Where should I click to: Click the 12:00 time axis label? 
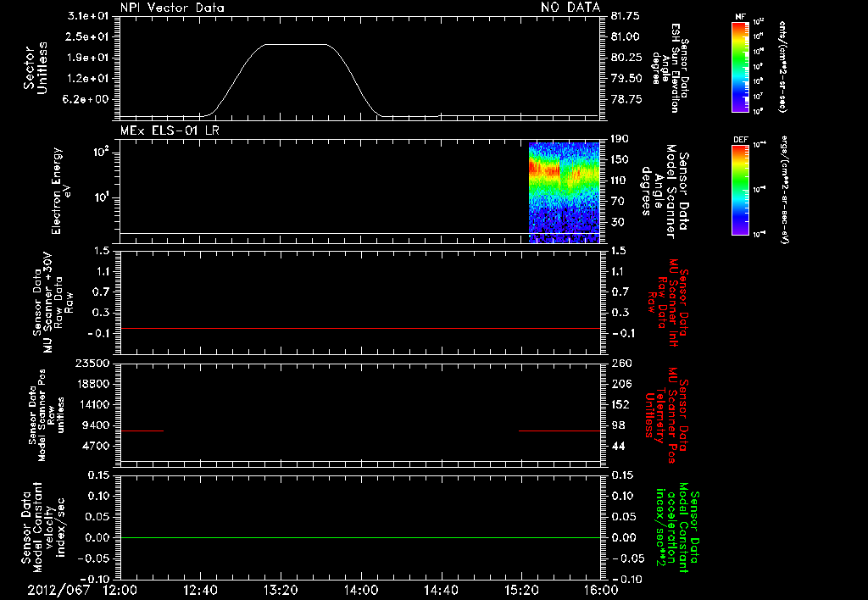tap(120, 590)
